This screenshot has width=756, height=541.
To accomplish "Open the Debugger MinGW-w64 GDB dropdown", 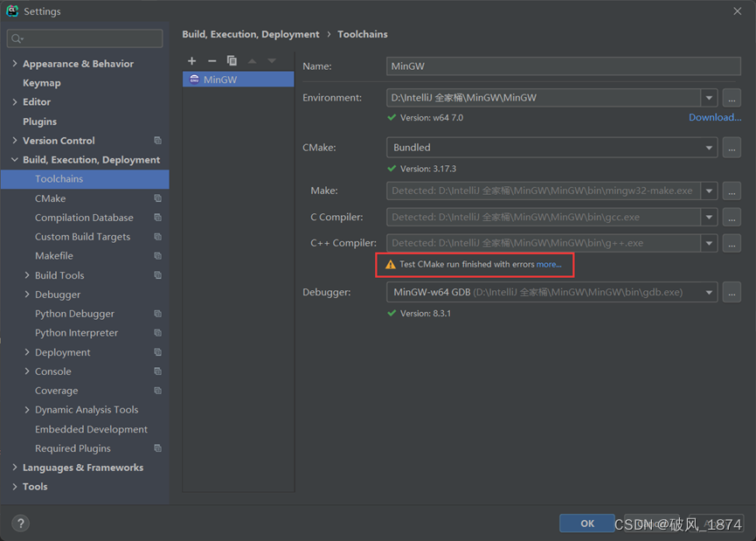I will point(709,293).
